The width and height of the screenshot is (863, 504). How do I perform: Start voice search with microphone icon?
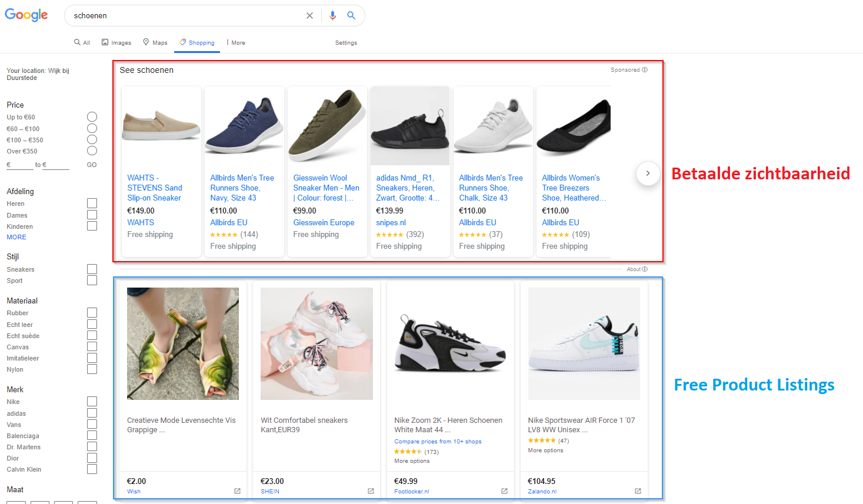(332, 16)
